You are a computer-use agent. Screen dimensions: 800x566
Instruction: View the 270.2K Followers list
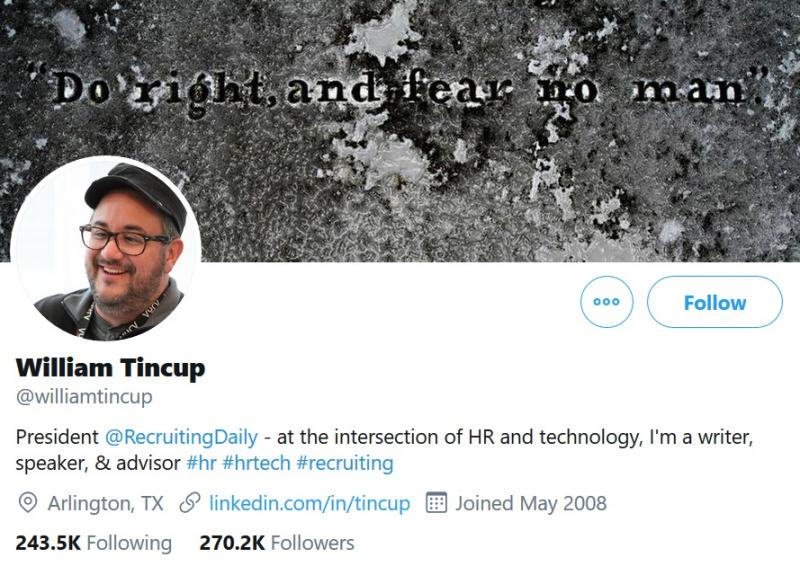click(277, 543)
